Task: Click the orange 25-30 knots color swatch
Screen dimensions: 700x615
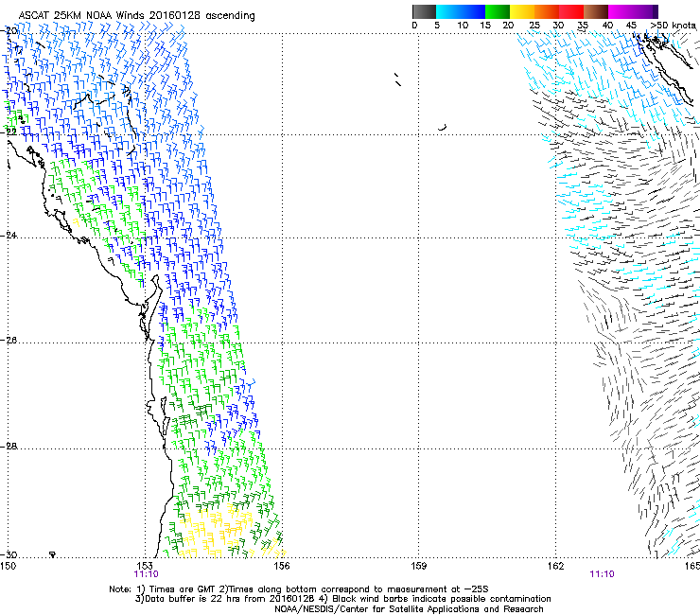Action: coord(547,11)
